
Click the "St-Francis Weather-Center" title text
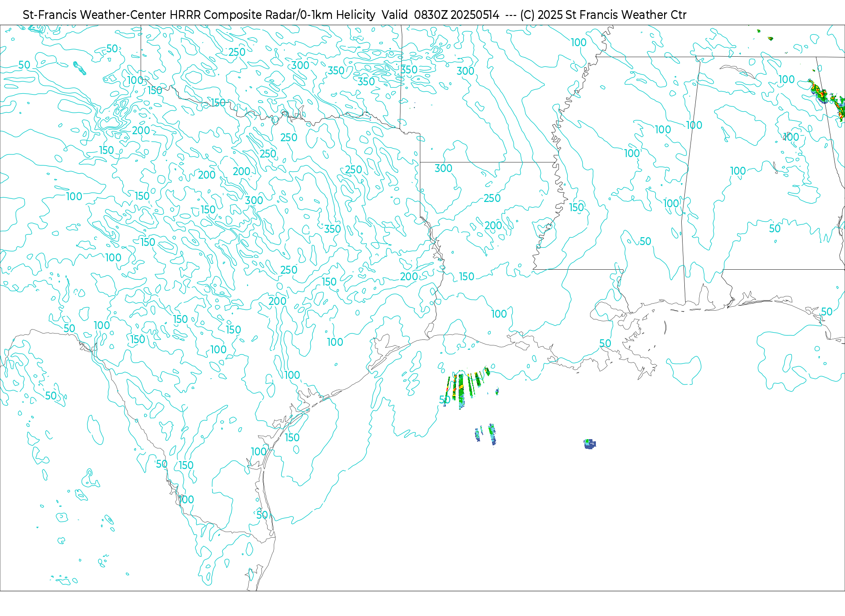pos(95,15)
